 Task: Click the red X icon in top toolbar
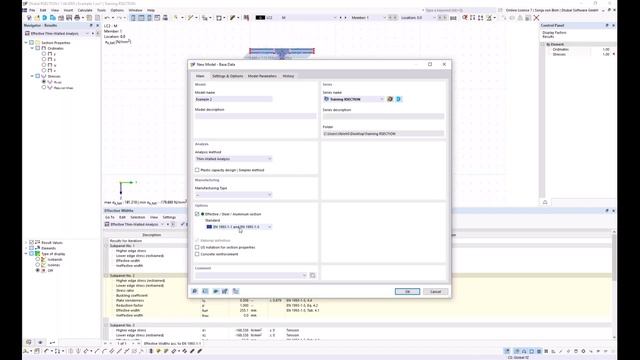pos(536,18)
